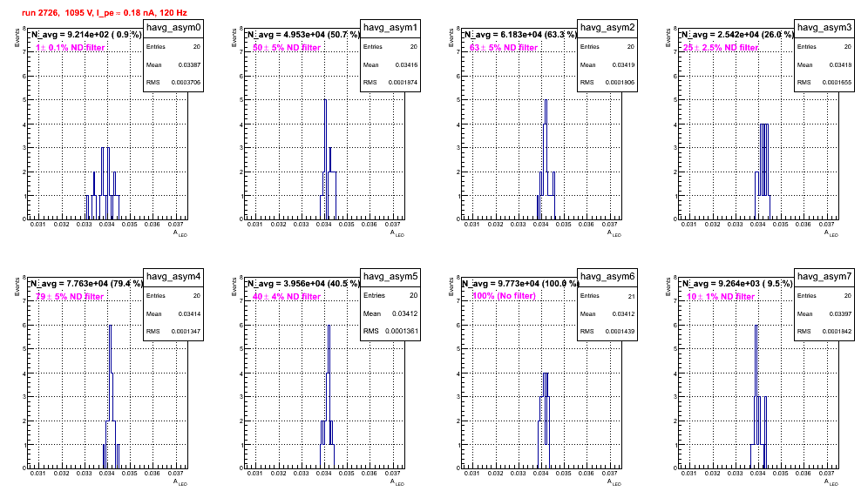This screenshot has width=868, height=498.
Task: Select the N_avg = 6.183e+04 label
Action: pos(520,35)
